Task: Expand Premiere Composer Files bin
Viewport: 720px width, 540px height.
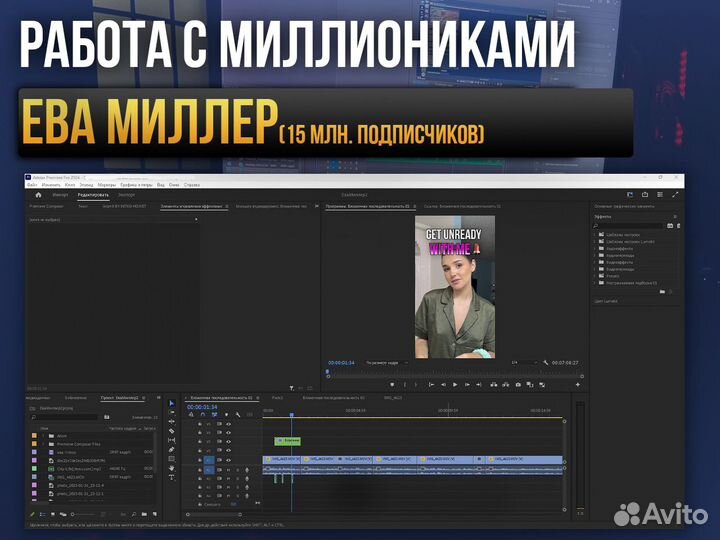Action: tap(44, 444)
